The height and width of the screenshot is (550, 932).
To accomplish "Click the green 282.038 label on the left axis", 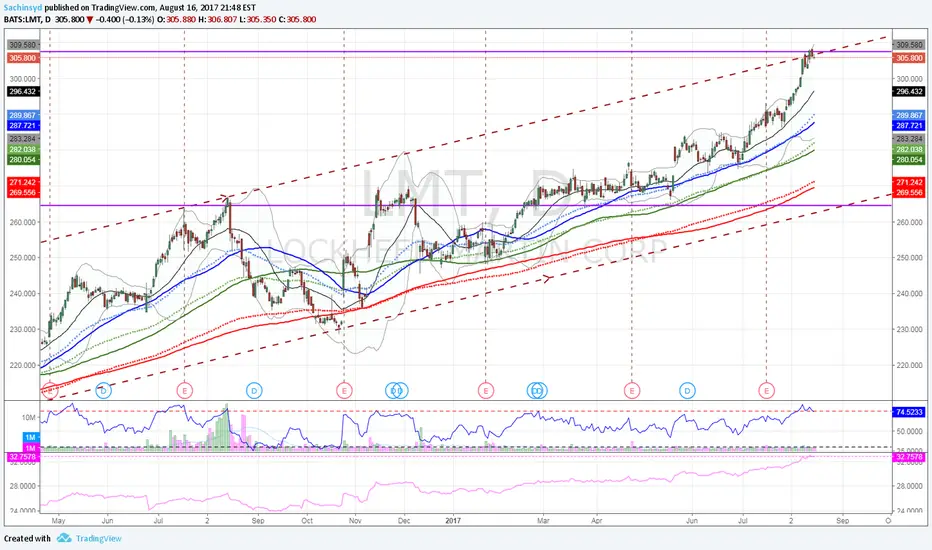I will (x=23, y=149).
